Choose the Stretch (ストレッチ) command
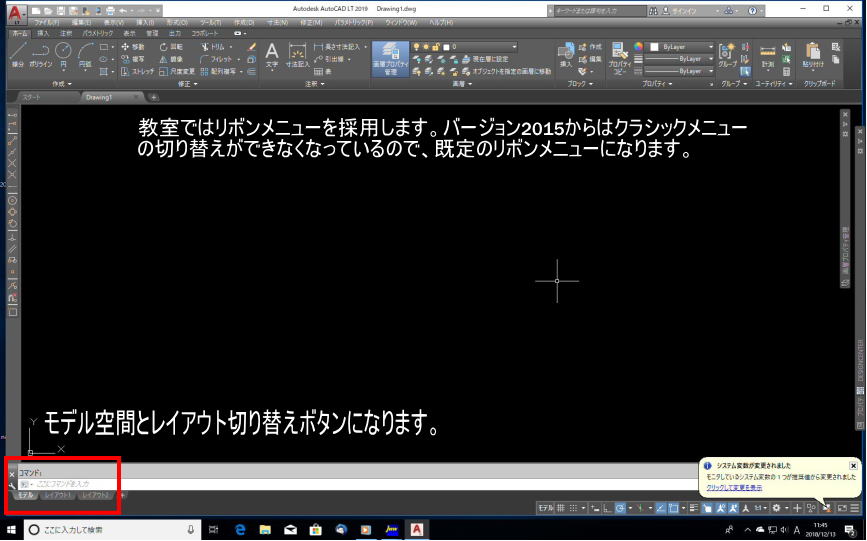Screen dimensions: 867x541 [x=137, y=71]
